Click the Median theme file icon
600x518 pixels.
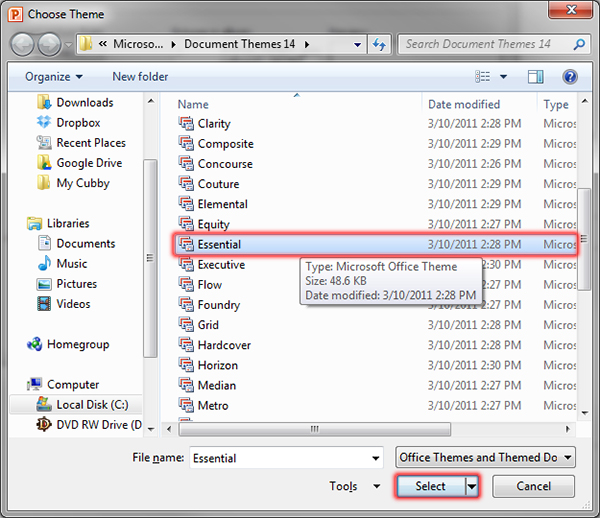coord(186,385)
